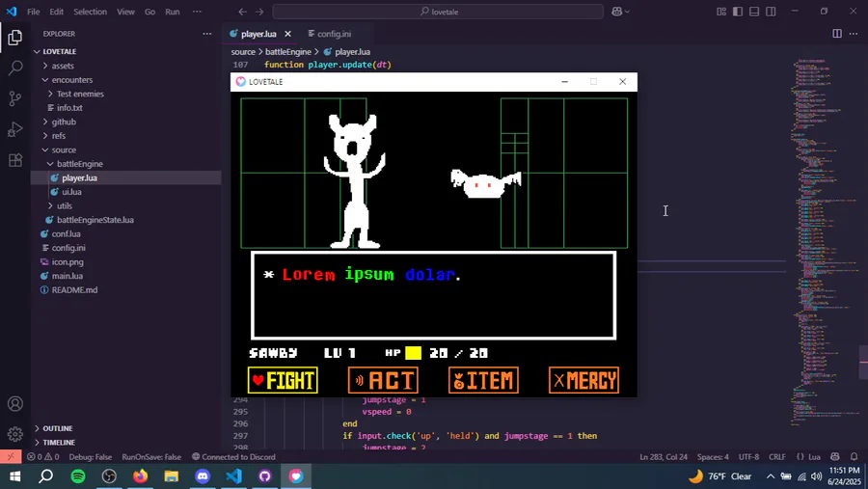Toggle Debug: False in status bar
Viewport: 868px width, 489px height.
[91, 457]
